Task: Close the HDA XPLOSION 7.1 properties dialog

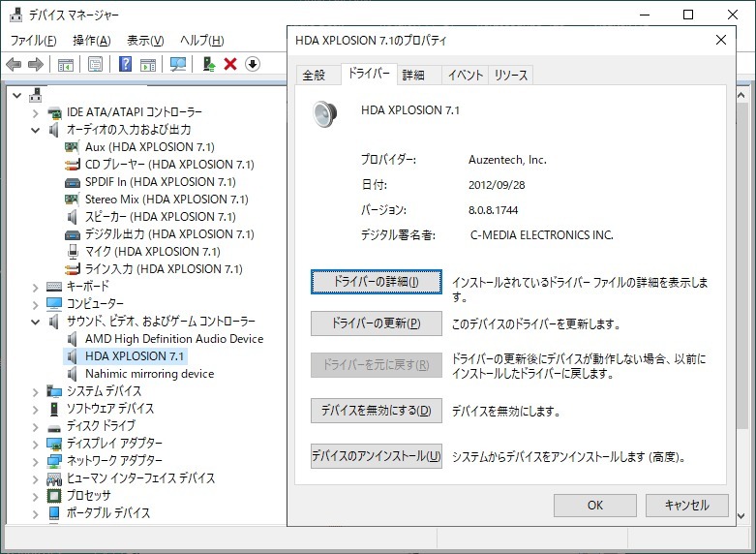Action: pos(721,40)
